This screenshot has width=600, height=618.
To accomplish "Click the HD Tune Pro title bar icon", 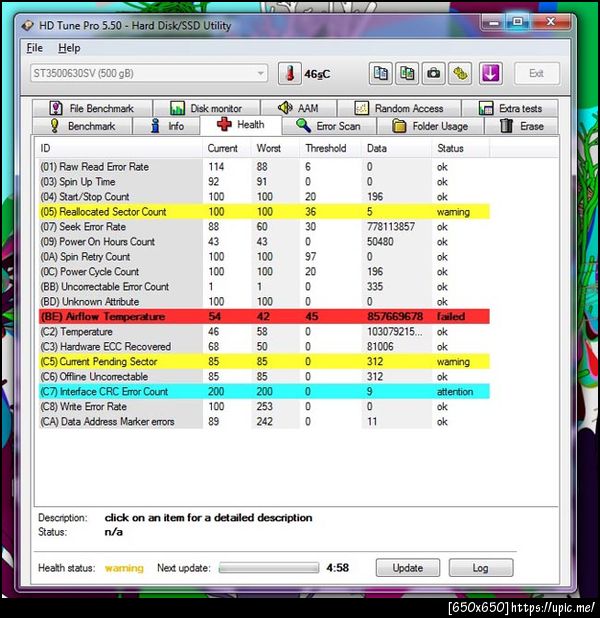I will click(28, 26).
